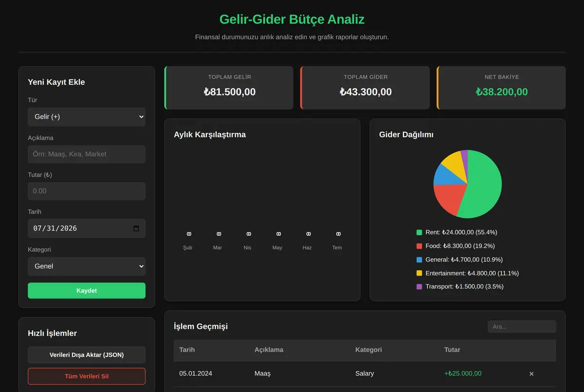Click the Tarih column header
584x392 pixels.
(x=187, y=350)
